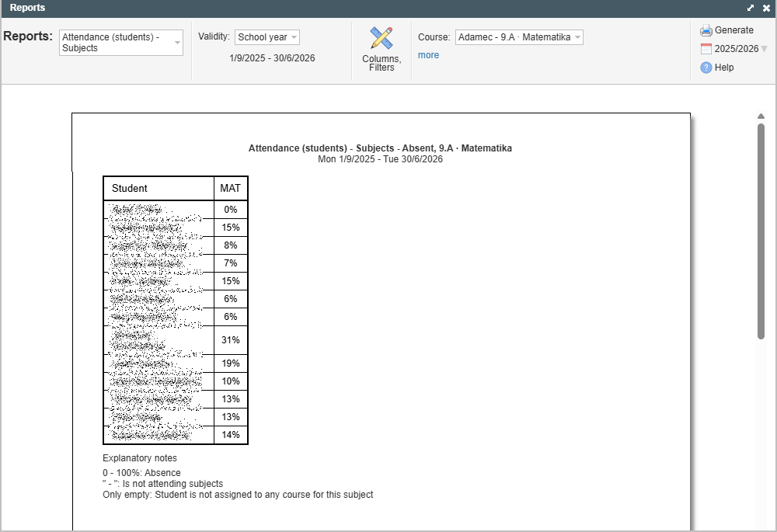This screenshot has height=532, width=777.
Task: Select the 0% absence cell
Action: pyautogui.click(x=231, y=210)
